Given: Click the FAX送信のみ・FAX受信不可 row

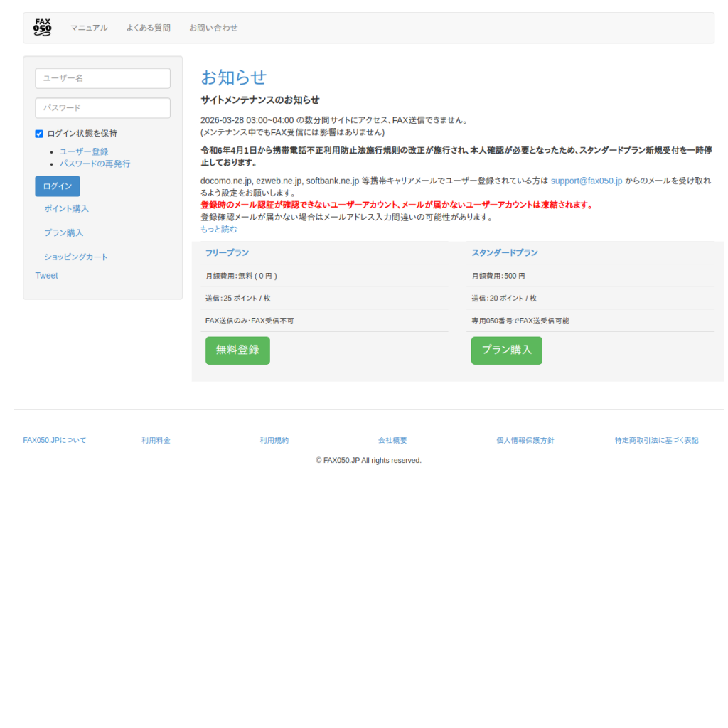Looking at the screenshot, I should point(324,321).
